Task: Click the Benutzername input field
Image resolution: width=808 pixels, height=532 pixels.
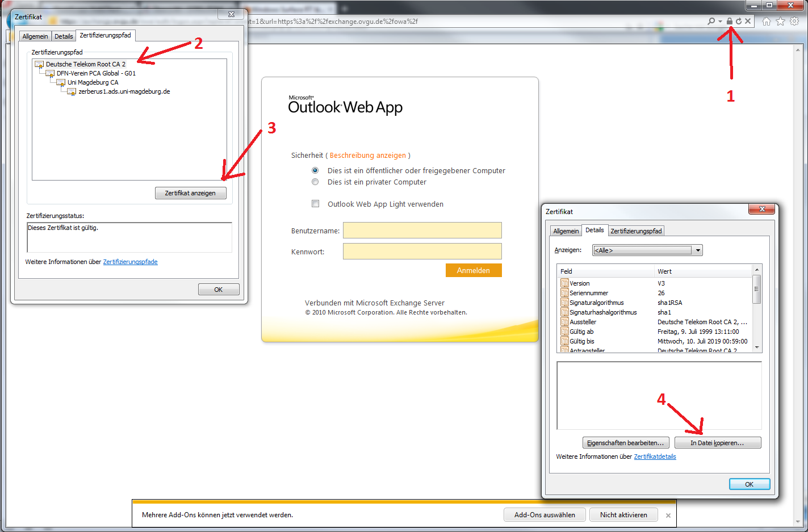Action: (422, 230)
